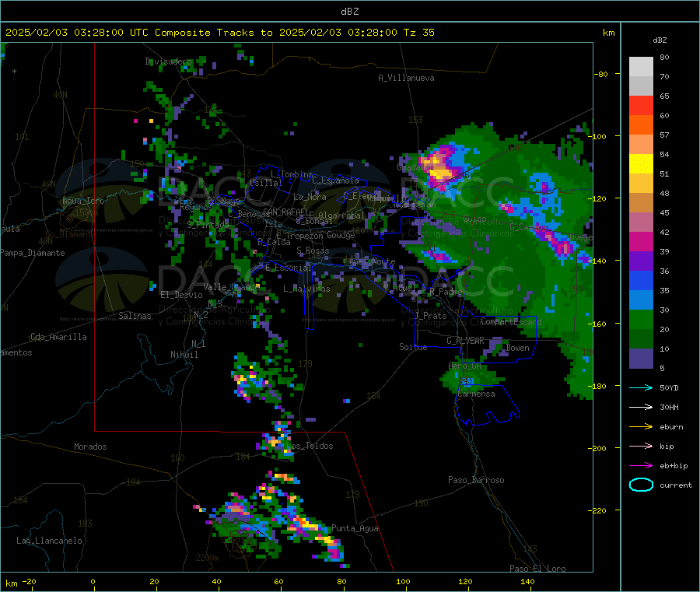Select the 'La_Nora' map label

[310, 197]
